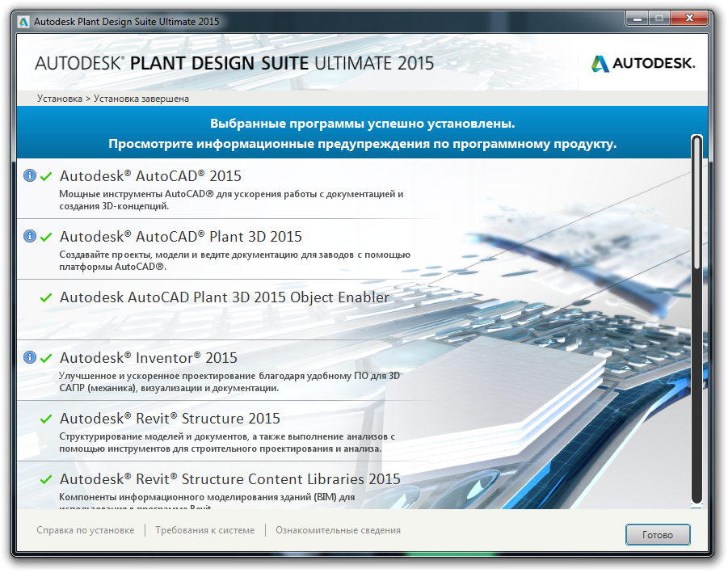Viewport: 728px width, 573px height.
Task: Click the description starting with Мощные инструменты AutoCAD
Action: [231, 200]
